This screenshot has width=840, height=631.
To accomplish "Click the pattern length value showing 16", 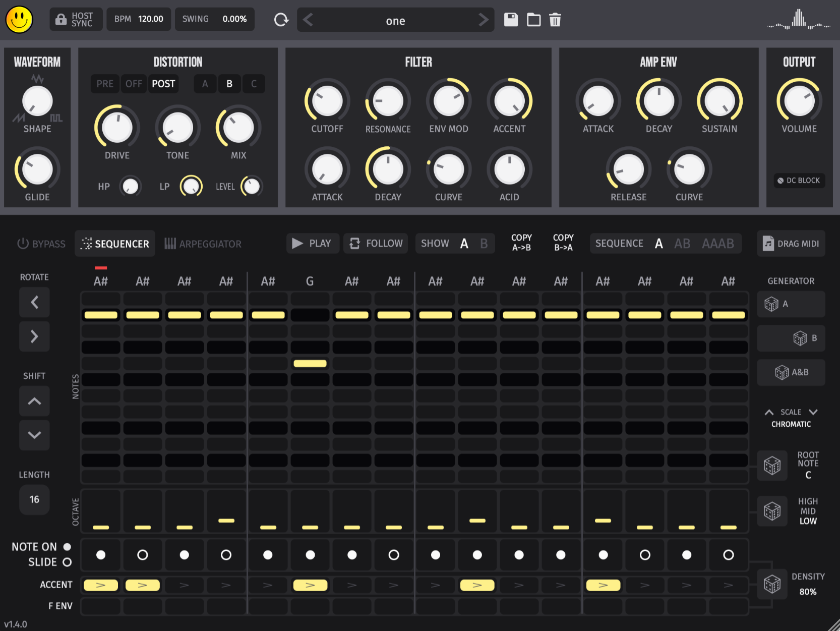I will (x=34, y=500).
